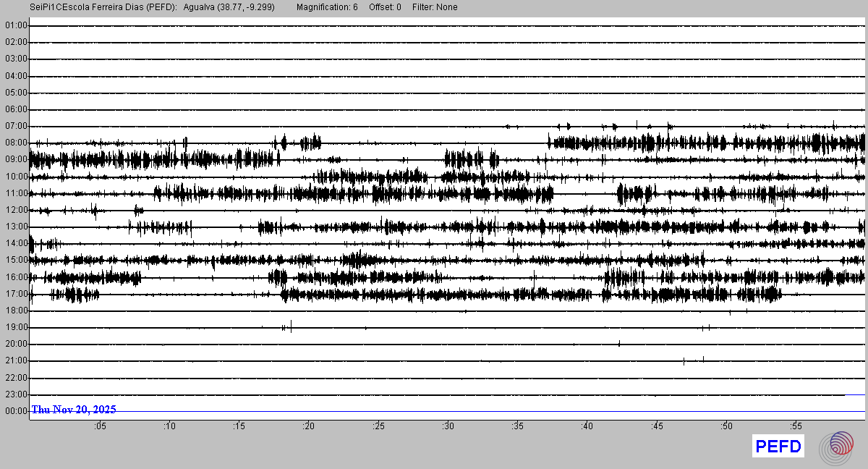
Task: Select the 11:00 hour row label
Action: [x=16, y=193]
